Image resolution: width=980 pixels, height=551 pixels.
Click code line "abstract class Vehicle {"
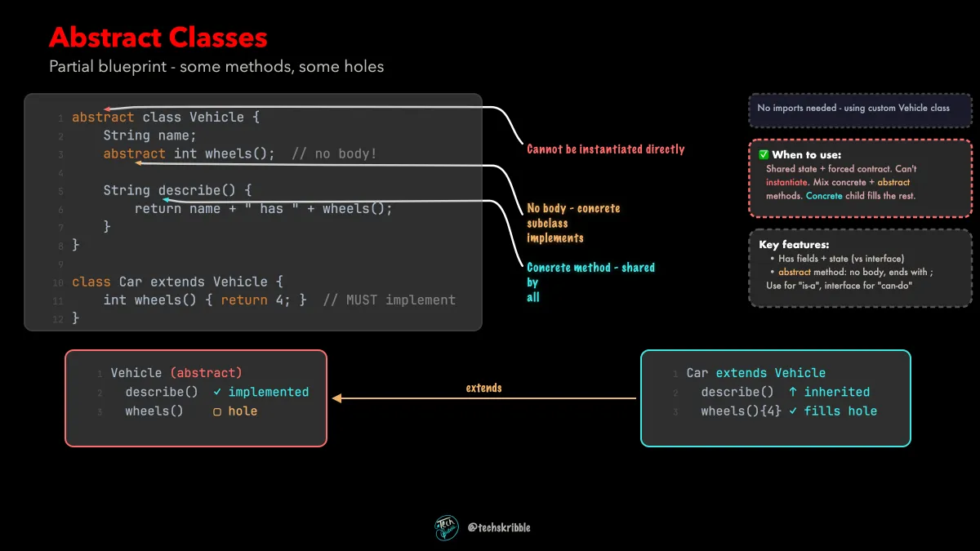click(x=166, y=117)
